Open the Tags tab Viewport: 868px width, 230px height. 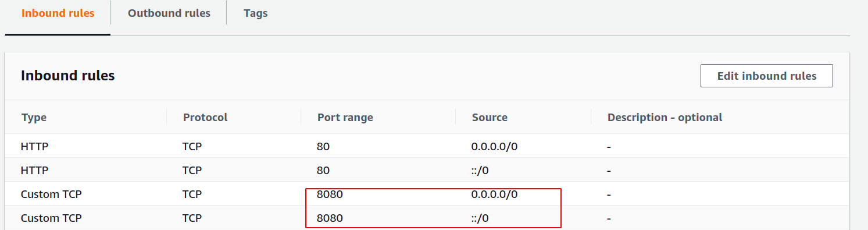click(x=256, y=13)
